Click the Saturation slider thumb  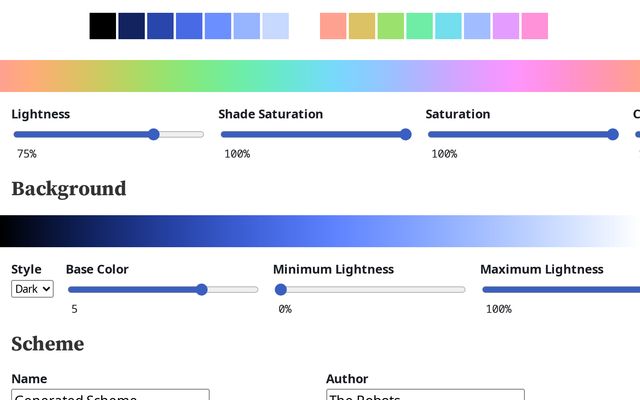[x=612, y=134]
